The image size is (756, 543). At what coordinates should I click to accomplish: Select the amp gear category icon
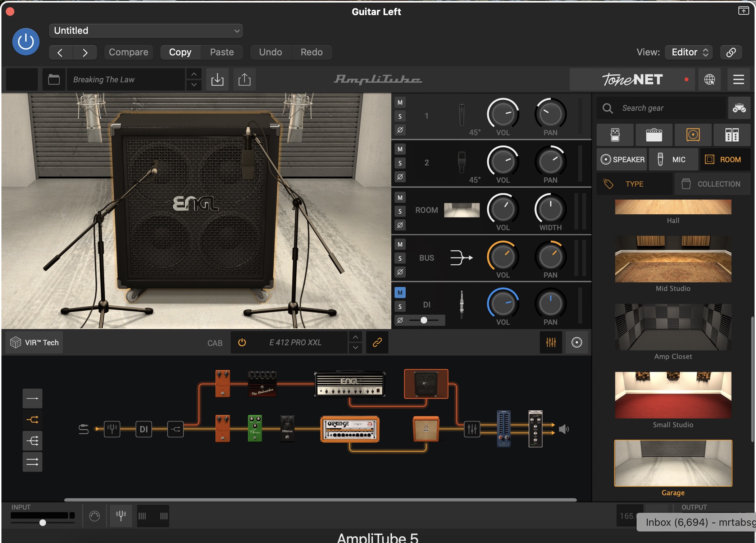pos(654,135)
